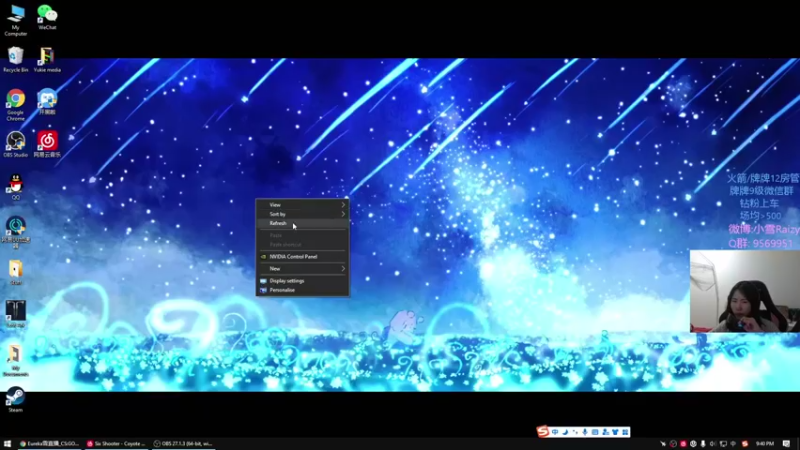Click Sogou input method S logo

[x=543, y=432]
